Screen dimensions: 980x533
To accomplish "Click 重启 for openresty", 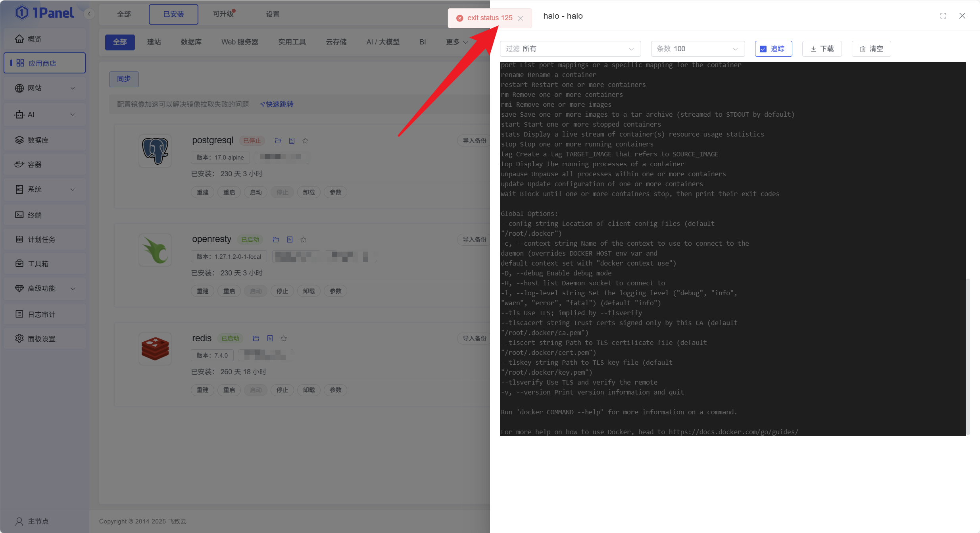I will [229, 291].
